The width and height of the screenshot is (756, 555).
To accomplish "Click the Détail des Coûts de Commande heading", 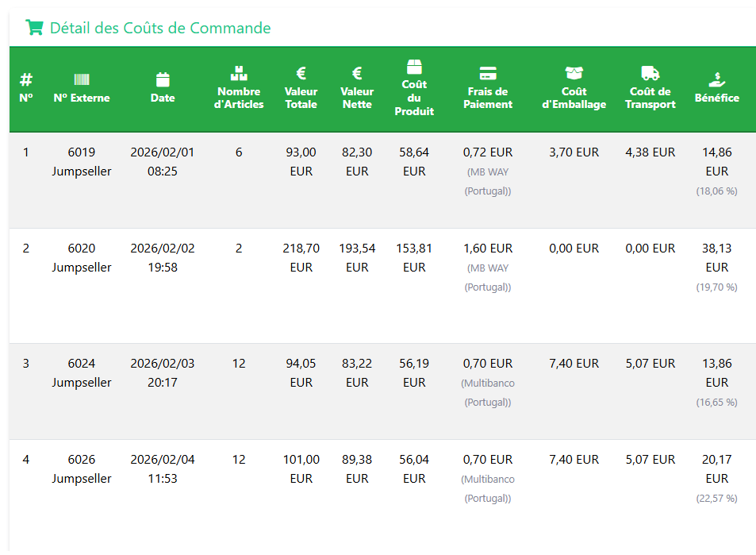I will pos(160,28).
